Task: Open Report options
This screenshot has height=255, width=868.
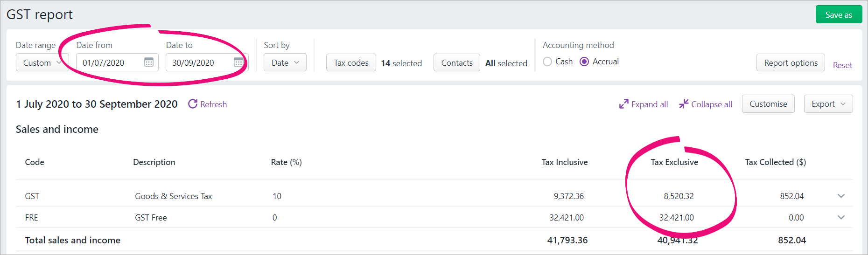Action: click(x=791, y=62)
